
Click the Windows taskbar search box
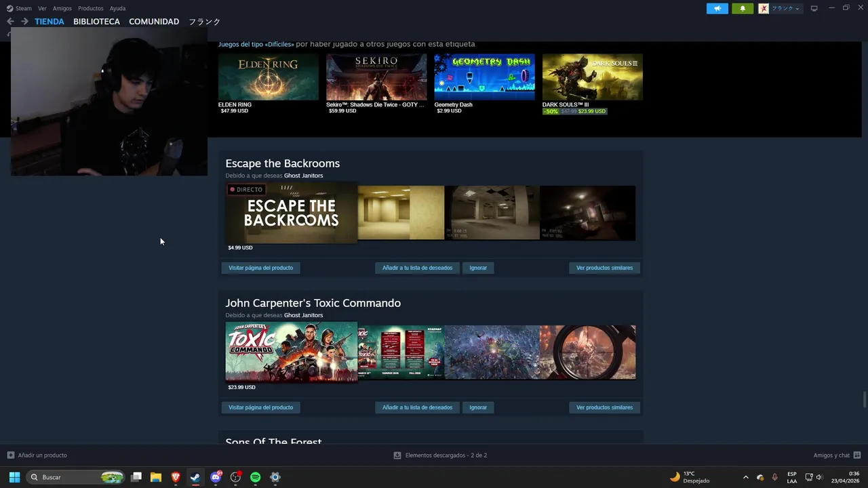coord(75,477)
